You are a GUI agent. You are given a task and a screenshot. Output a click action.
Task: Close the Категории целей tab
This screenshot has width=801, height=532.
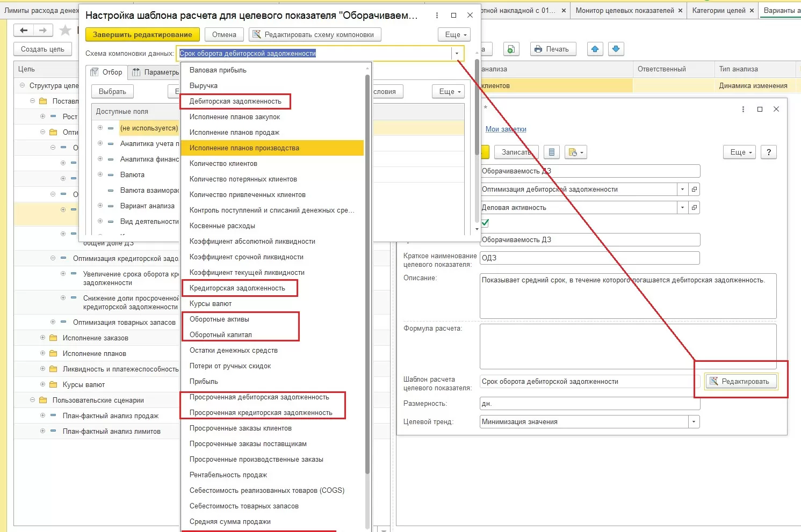tap(752, 10)
